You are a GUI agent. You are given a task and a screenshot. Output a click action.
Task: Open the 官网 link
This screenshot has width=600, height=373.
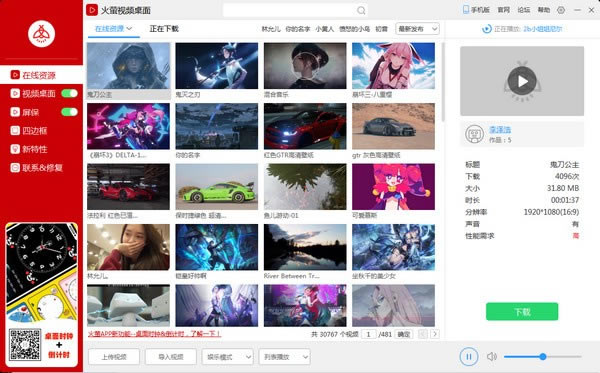click(503, 10)
